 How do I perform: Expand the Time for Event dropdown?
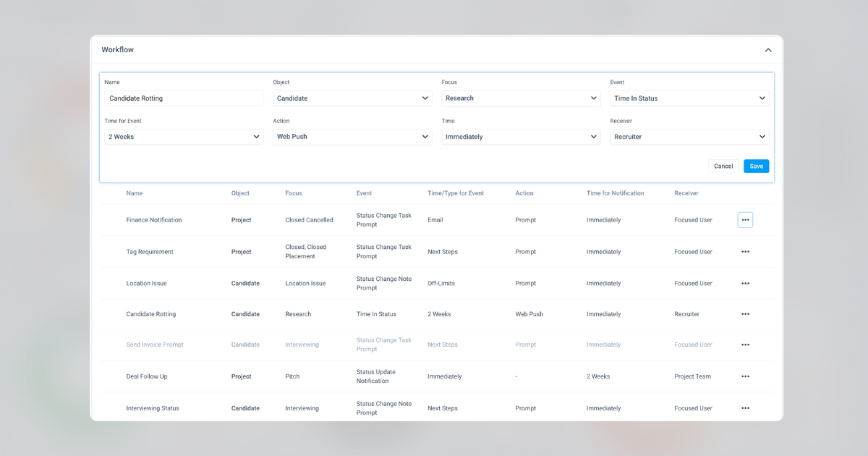(x=184, y=137)
